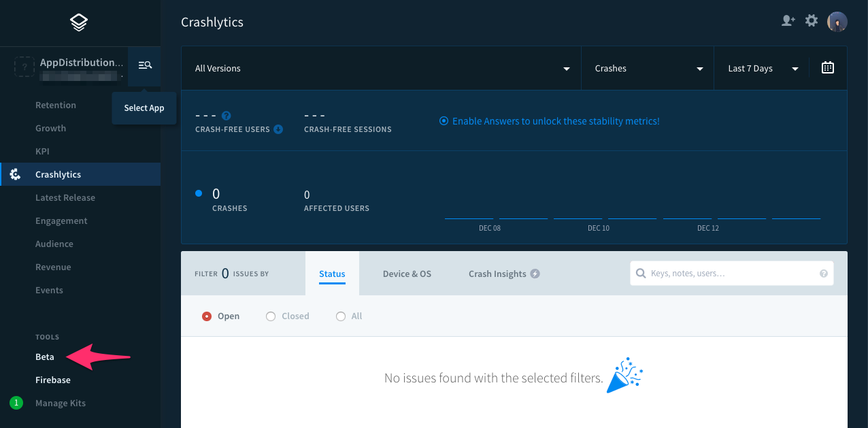Select Crashlytics in the sidebar
Viewport: 868px width, 428px height.
(x=80, y=174)
